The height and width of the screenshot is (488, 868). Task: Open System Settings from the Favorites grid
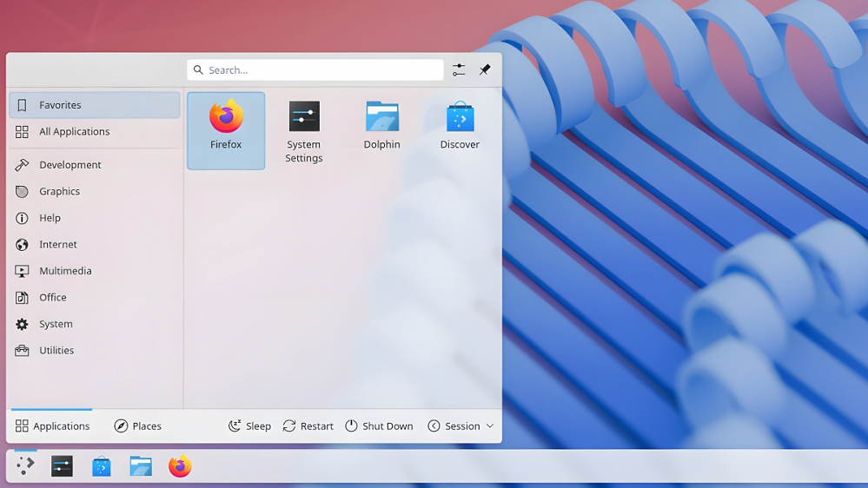tap(304, 130)
